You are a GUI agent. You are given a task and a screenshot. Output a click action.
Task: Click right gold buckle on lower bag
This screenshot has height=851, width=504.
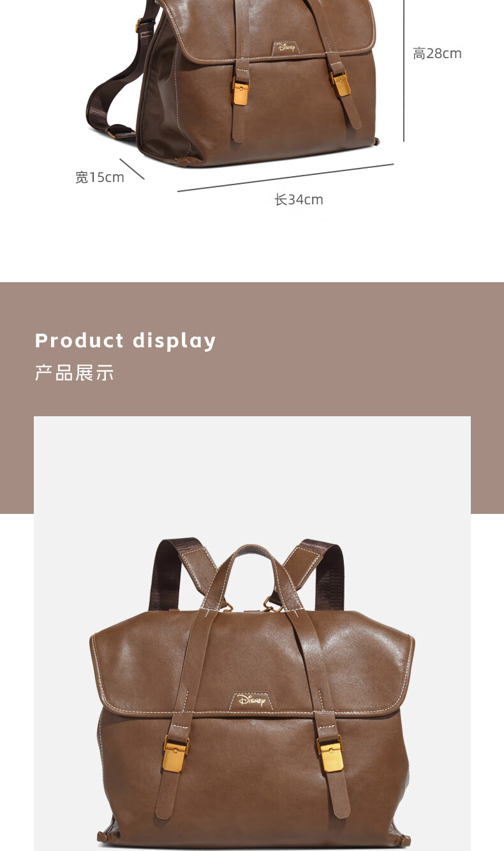pyautogui.click(x=330, y=754)
